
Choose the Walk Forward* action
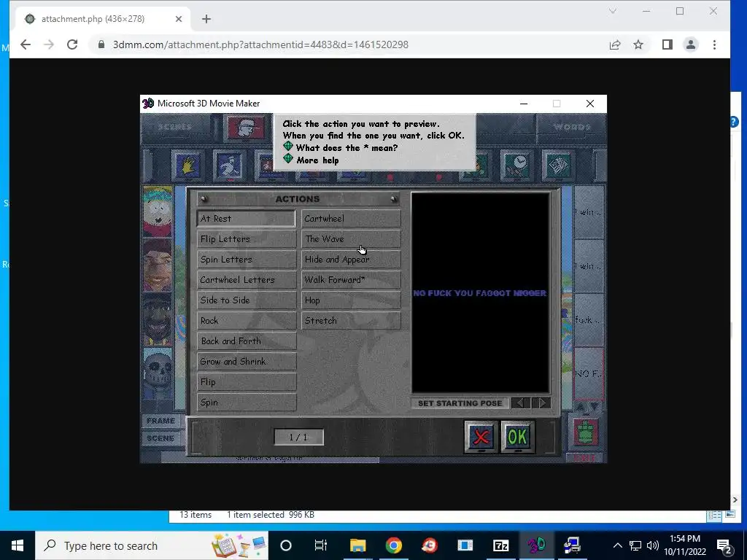[x=351, y=280]
